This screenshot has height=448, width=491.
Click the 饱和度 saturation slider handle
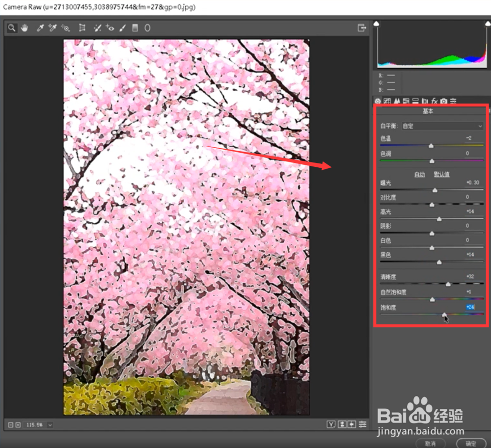pyautogui.click(x=444, y=315)
